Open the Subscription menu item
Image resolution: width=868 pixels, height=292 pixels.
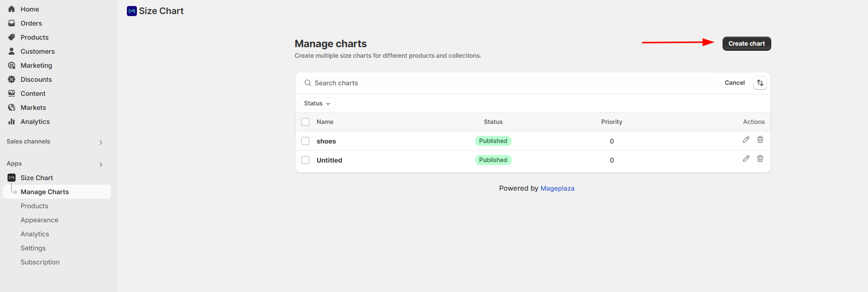tap(40, 262)
